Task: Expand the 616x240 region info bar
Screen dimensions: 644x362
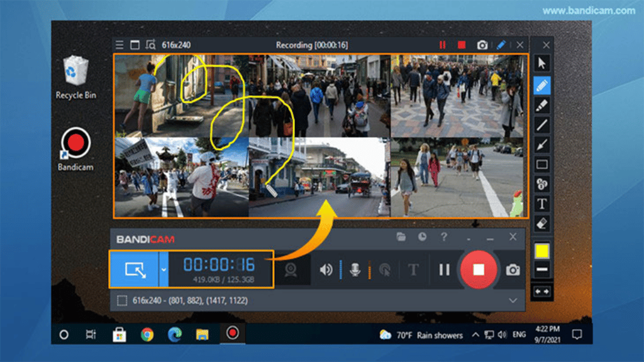Action: pyautogui.click(x=512, y=301)
